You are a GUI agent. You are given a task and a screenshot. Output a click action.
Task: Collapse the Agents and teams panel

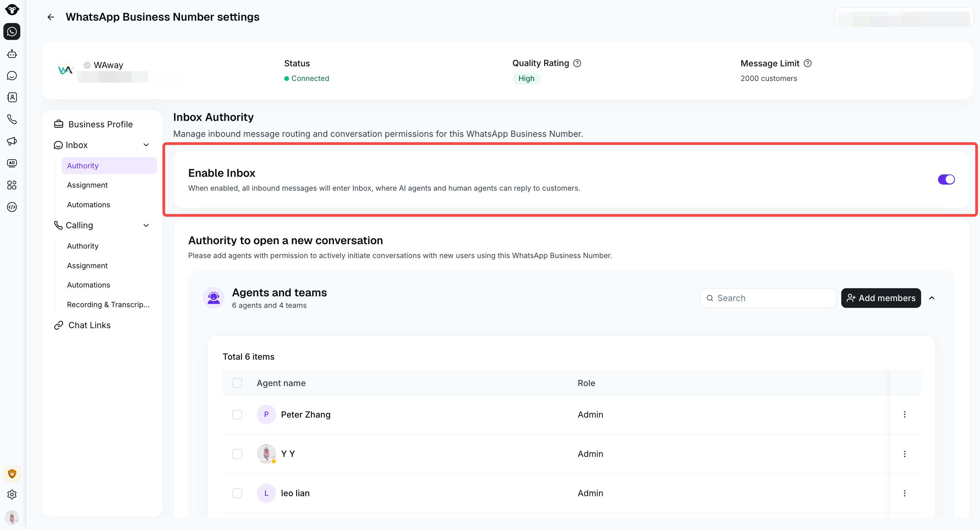[x=932, y=298]
